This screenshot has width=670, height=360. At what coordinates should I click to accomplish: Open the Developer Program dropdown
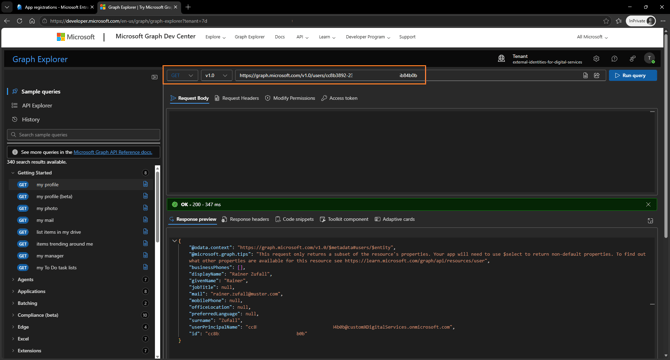[x=368, y=37]
